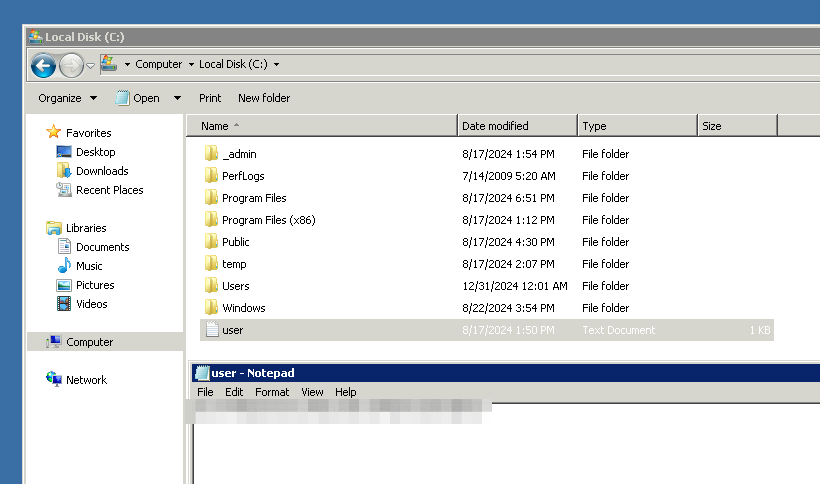820x484 pixels.
Task: Select the Network icon in navigation pane
Action: 55,380
